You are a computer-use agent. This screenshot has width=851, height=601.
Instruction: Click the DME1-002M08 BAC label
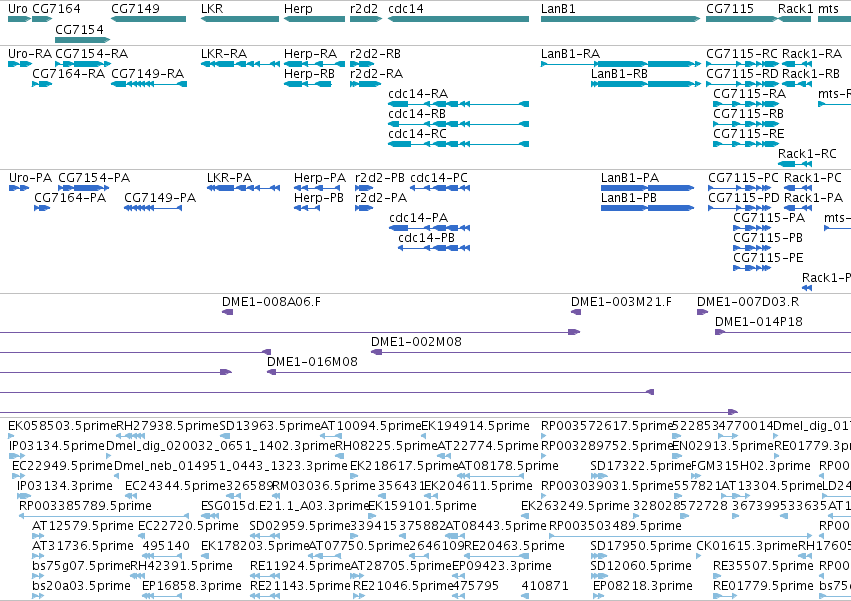(x=416, y=342)
